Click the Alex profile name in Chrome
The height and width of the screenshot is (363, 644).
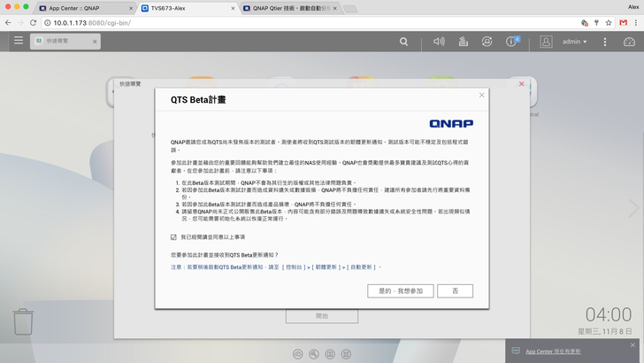click(x=633, y=6)
